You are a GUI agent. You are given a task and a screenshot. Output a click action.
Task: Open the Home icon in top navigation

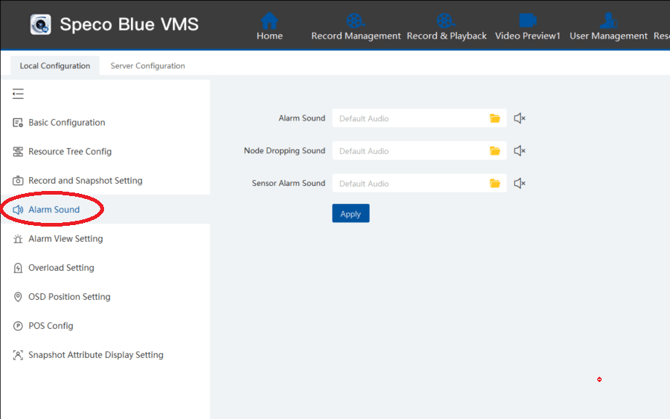269,25
